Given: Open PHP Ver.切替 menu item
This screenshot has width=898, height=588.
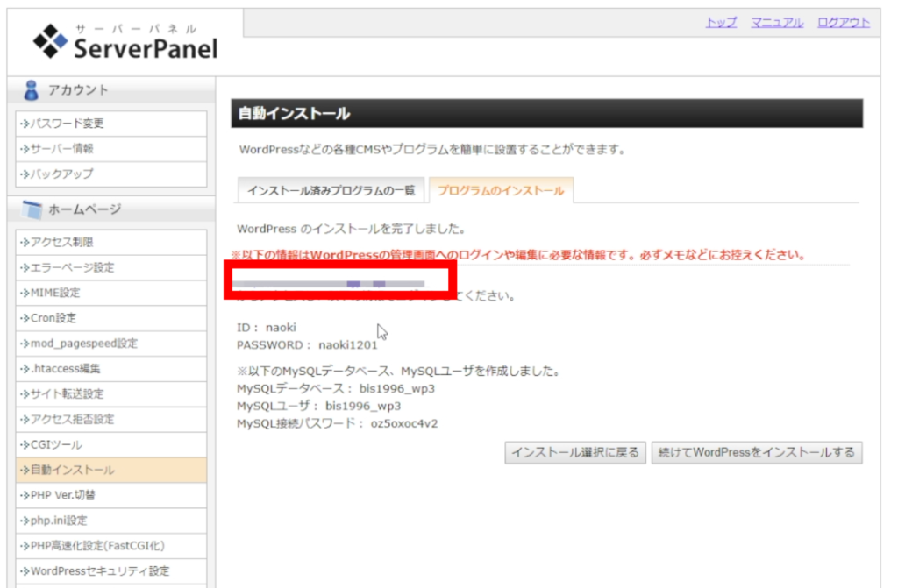Looking at the screenshot, I should (x=111, y=495).
